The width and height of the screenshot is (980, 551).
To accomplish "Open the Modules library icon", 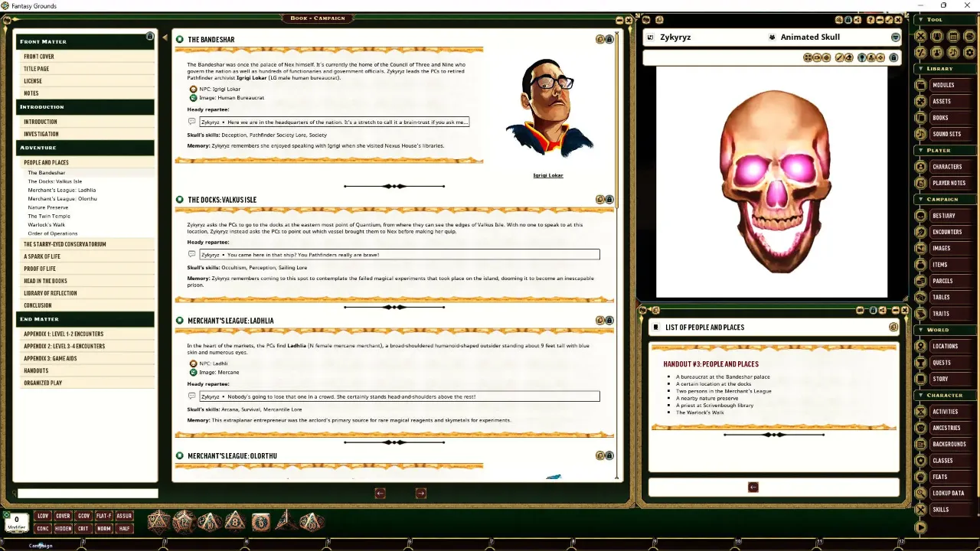I will pos(921,85).
